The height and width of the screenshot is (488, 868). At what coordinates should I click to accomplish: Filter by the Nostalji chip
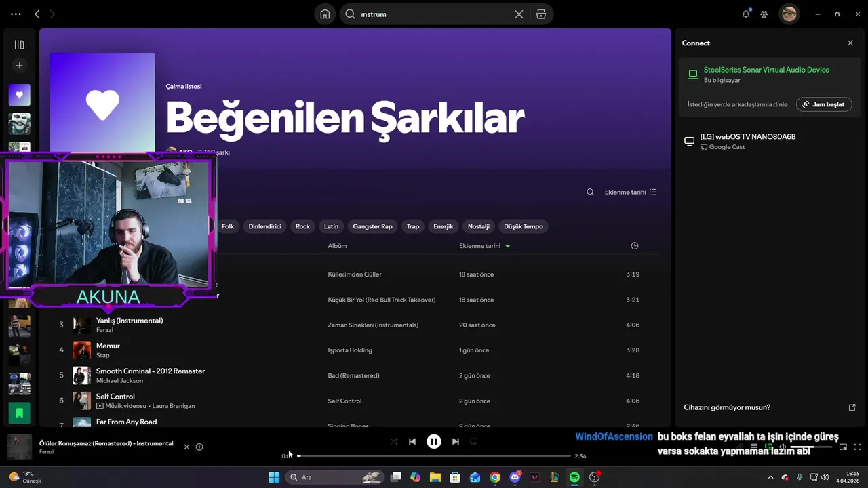coord(479,226)
